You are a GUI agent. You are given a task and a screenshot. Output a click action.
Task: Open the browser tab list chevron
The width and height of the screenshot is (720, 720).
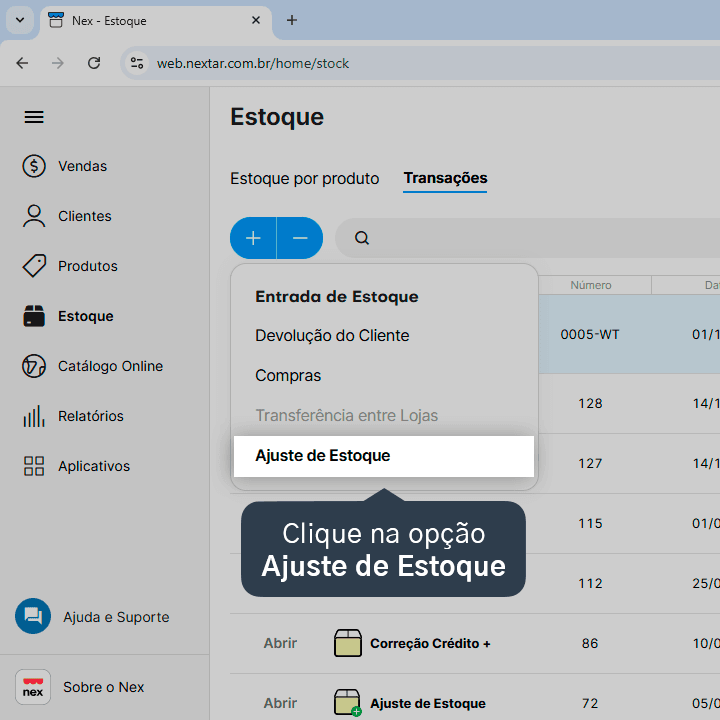[x=20, y=20]
